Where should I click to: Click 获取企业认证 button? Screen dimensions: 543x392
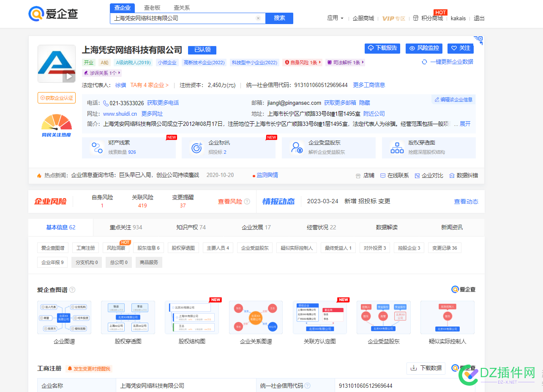click(x=57, y=98)
